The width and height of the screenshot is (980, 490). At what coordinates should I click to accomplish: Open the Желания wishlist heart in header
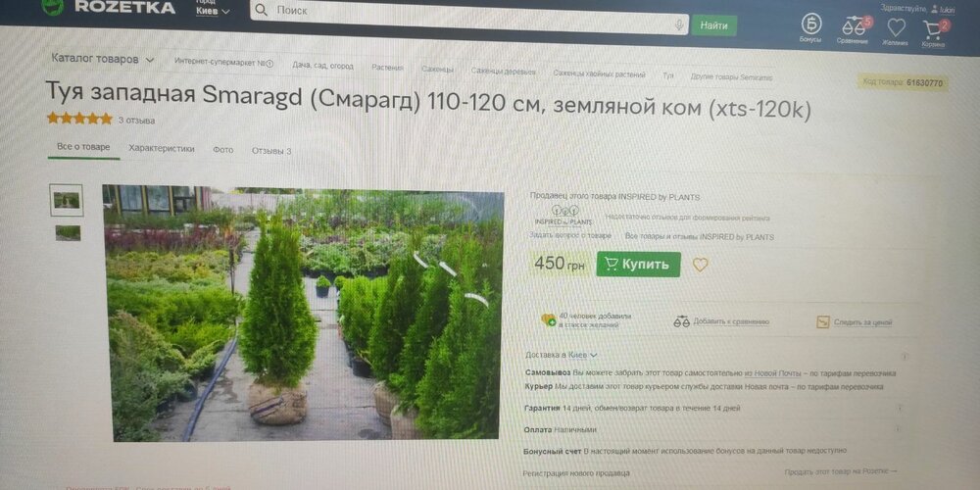pyautogui.click(x=896, y=27)
